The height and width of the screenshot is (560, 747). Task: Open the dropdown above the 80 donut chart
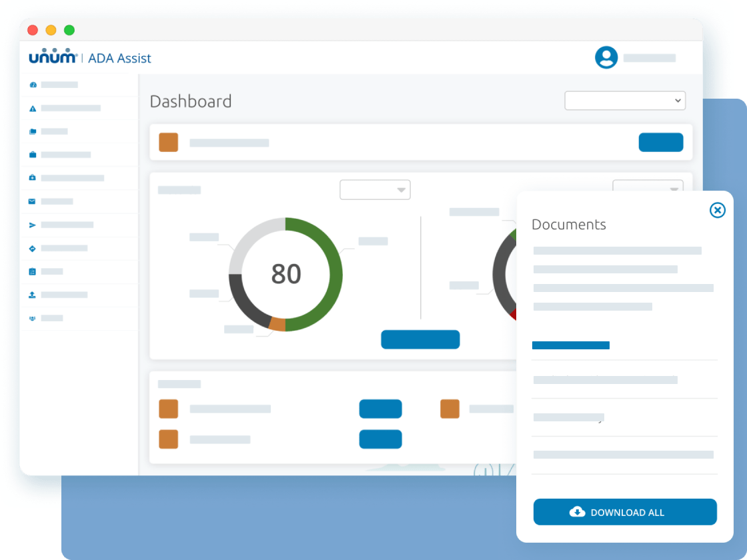pos(375,190)
